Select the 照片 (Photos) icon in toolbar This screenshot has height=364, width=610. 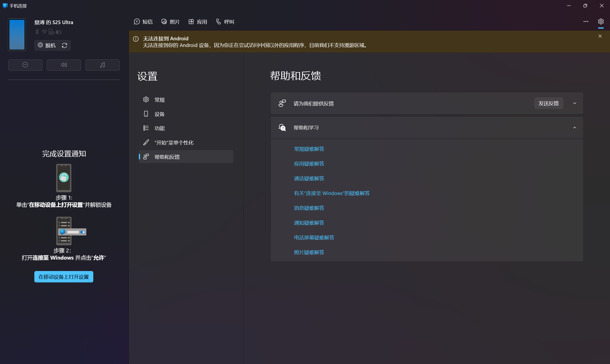pos(164,22)
